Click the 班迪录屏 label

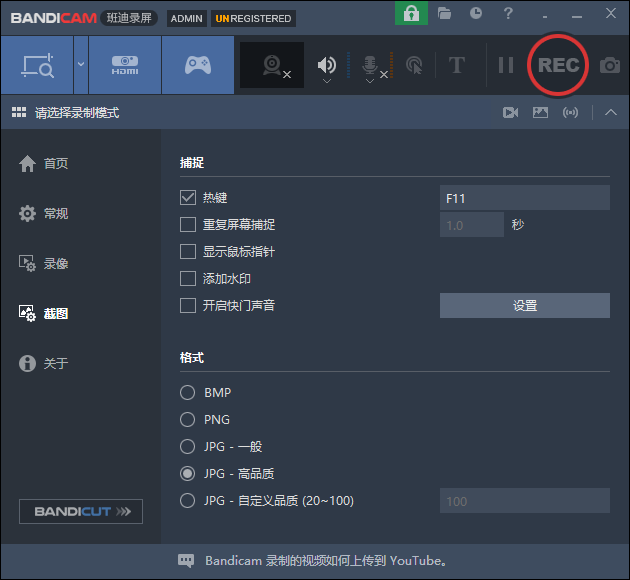[129, 18]
